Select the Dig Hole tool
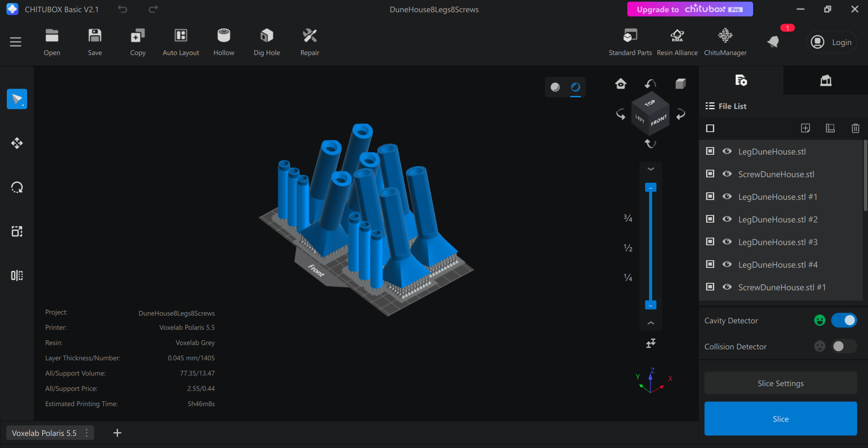Viewport: 868px width, 448px height. [x=267, y=43]
